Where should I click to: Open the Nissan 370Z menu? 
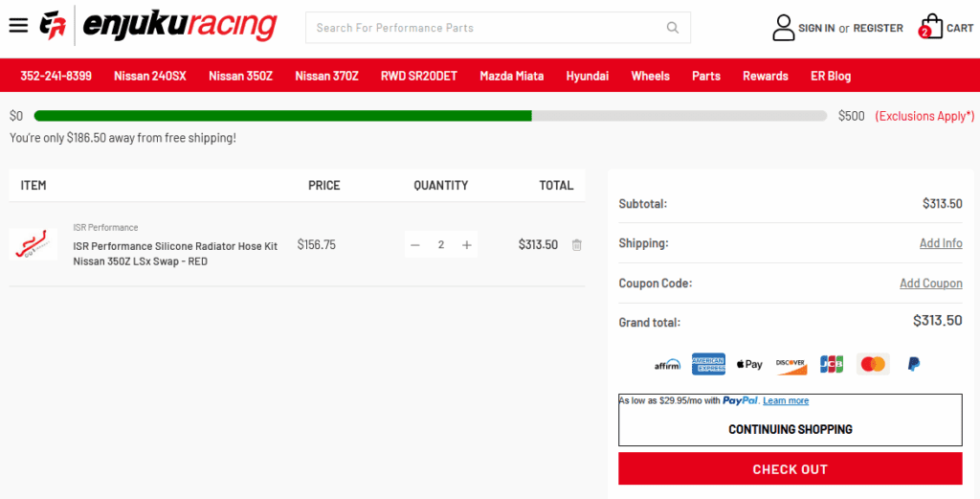[327, 77]
